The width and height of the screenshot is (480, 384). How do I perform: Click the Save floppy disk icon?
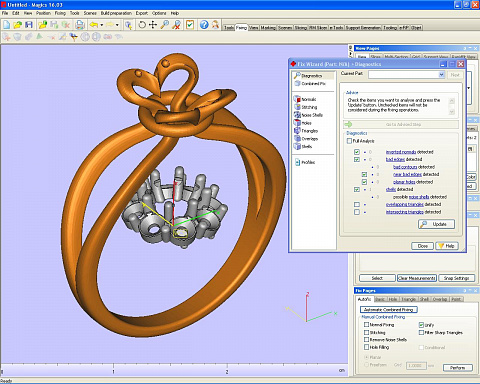pos(29,25)
